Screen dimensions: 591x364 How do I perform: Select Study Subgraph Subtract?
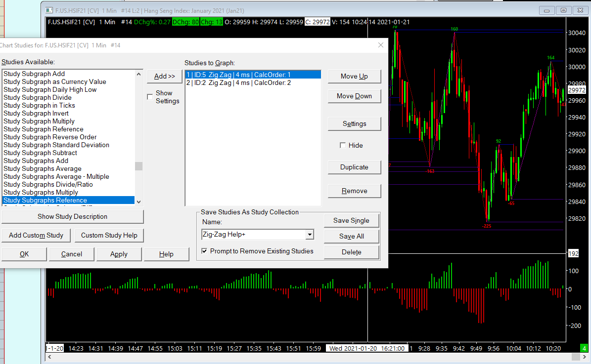point(68,153)
